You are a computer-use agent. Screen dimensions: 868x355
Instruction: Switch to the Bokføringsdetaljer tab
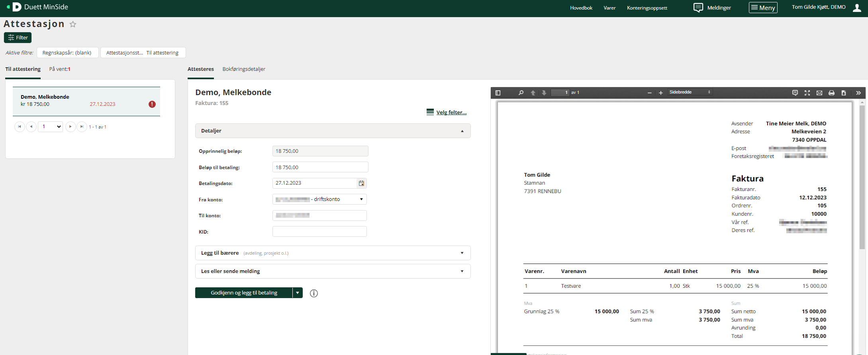[244, 69]
